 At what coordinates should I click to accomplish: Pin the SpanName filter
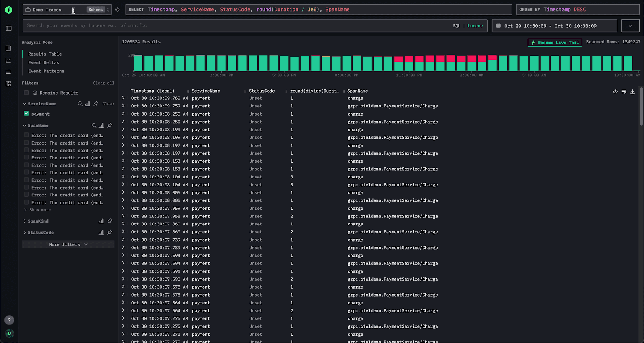110,126
